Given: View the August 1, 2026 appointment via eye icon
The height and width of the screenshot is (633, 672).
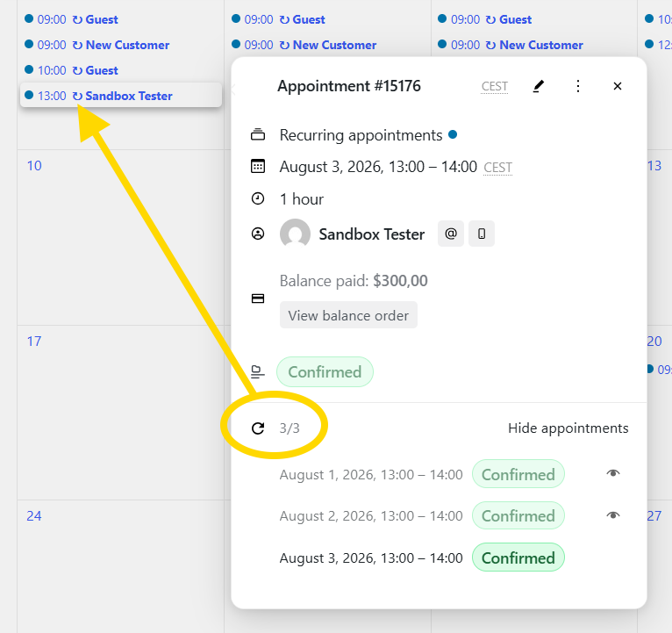Looking at the screenshot, I should point(613,473).
